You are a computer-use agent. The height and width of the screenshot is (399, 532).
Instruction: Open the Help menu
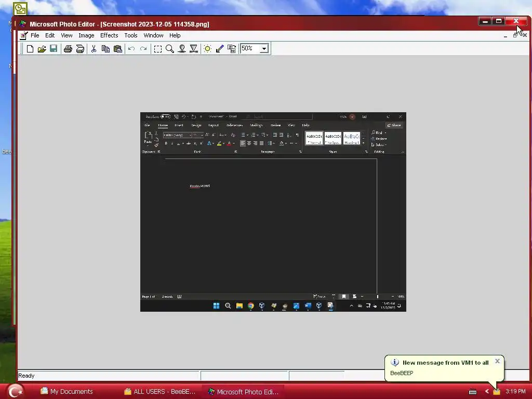tap(175, 35)
